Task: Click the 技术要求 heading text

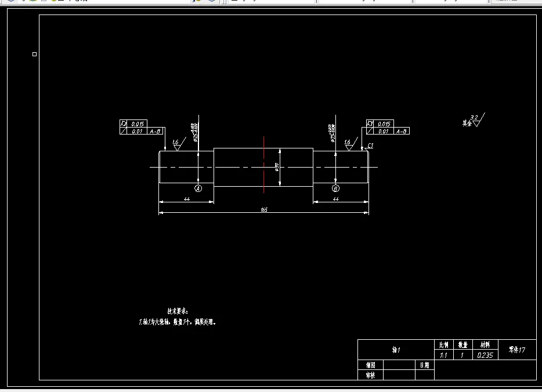Action: coord(178,311)
